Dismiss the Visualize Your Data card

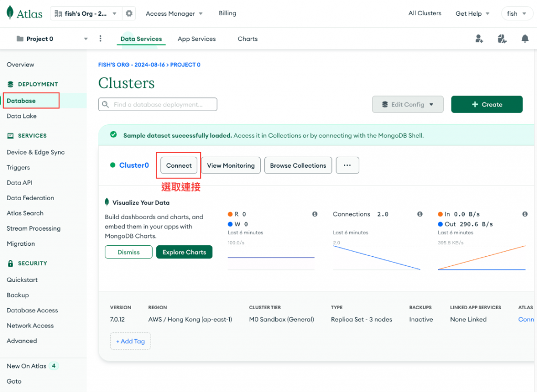(x=128, y=252)
